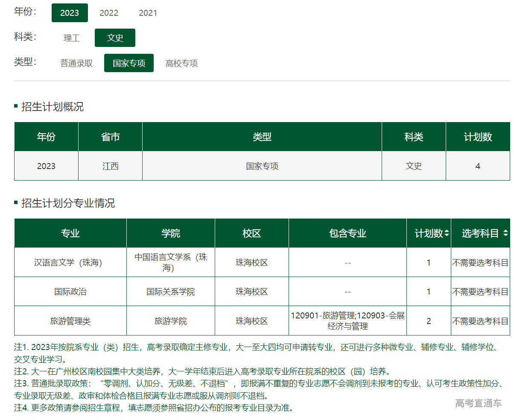The image size is (514, 420).
Task: Click the 国际关系学院 college cell
Action: point(171,292)
